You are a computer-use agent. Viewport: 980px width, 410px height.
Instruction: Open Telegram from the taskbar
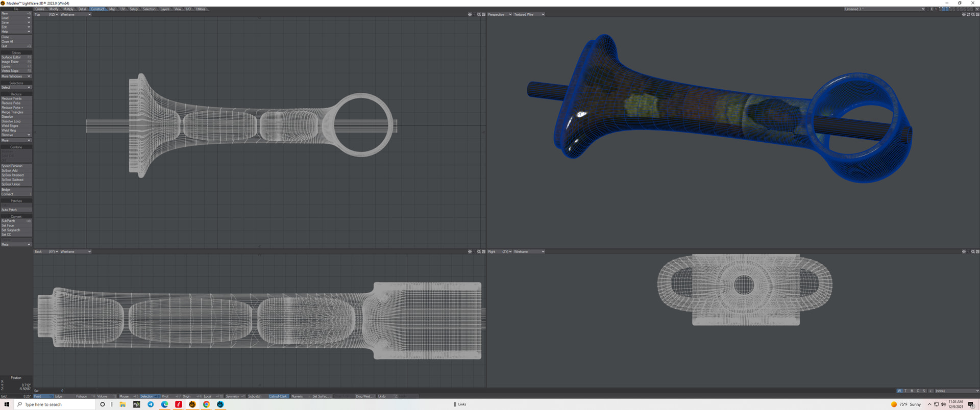pos(151,404)
